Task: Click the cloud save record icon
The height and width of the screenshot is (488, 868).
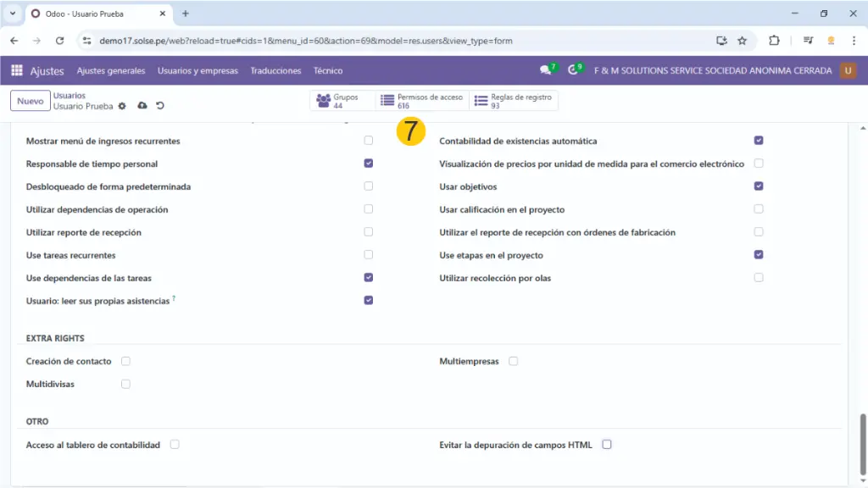Action: tap(142, 106)
